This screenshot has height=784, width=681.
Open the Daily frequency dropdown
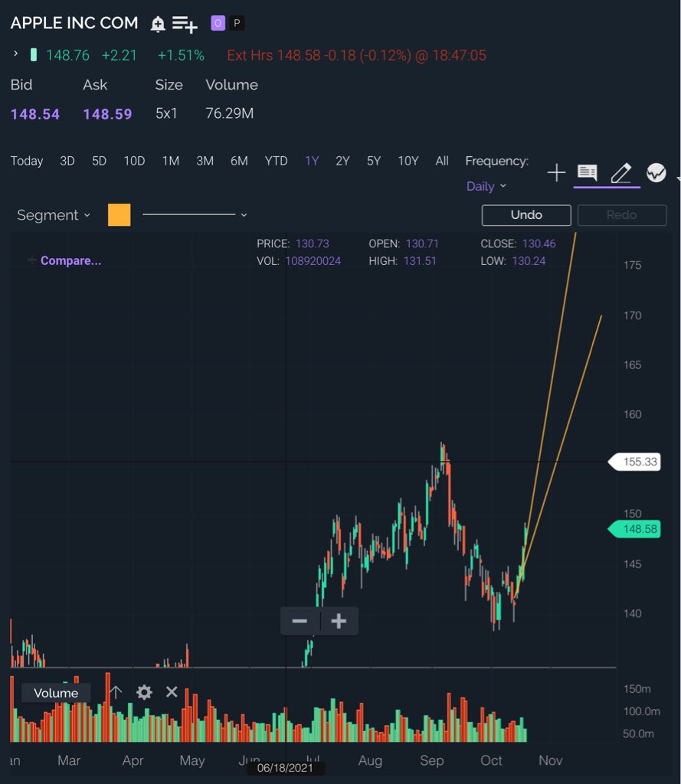pos(486,187)
